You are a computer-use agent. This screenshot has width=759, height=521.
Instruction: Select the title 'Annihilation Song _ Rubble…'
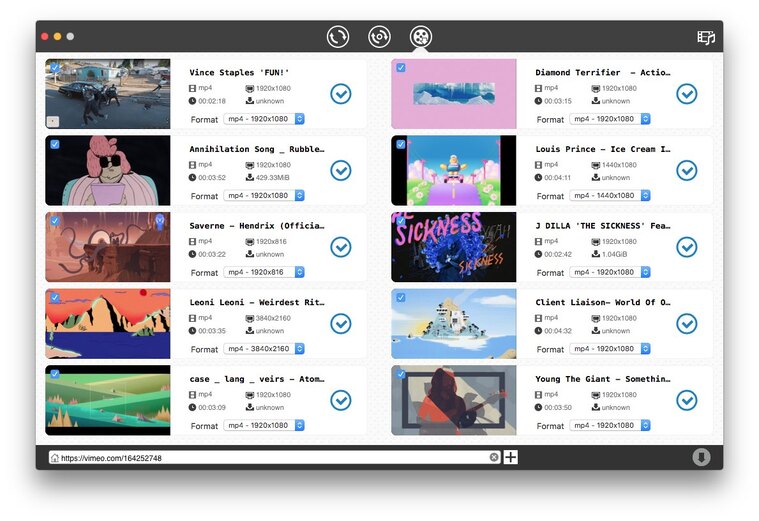[x=257, y=149]
